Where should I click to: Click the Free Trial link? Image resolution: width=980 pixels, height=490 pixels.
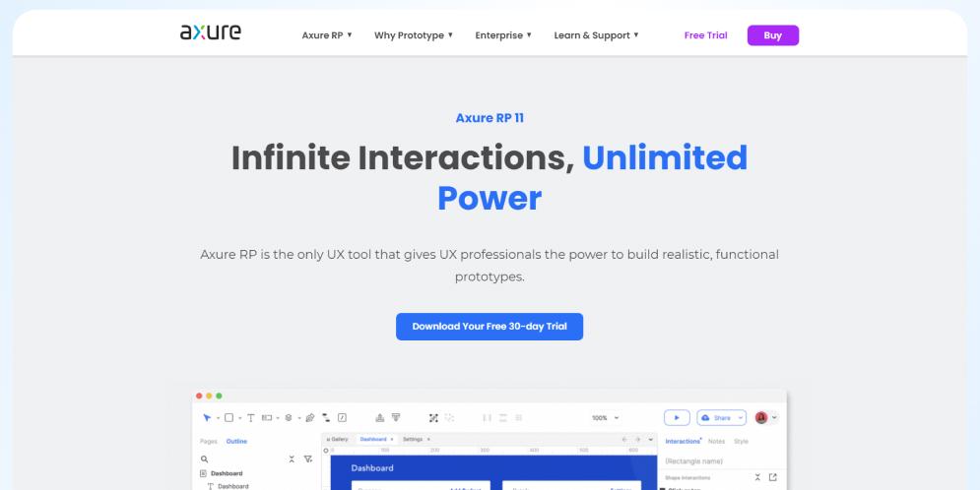(705, 35)
